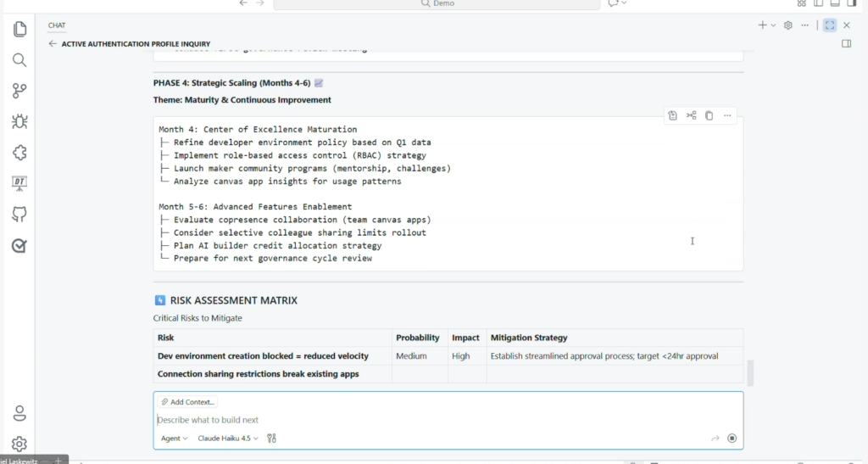The height and width of the screenshot is (464, 868).
Task: Go back from Active Authentication Profile Inquiry
Action: pos(53,43)
